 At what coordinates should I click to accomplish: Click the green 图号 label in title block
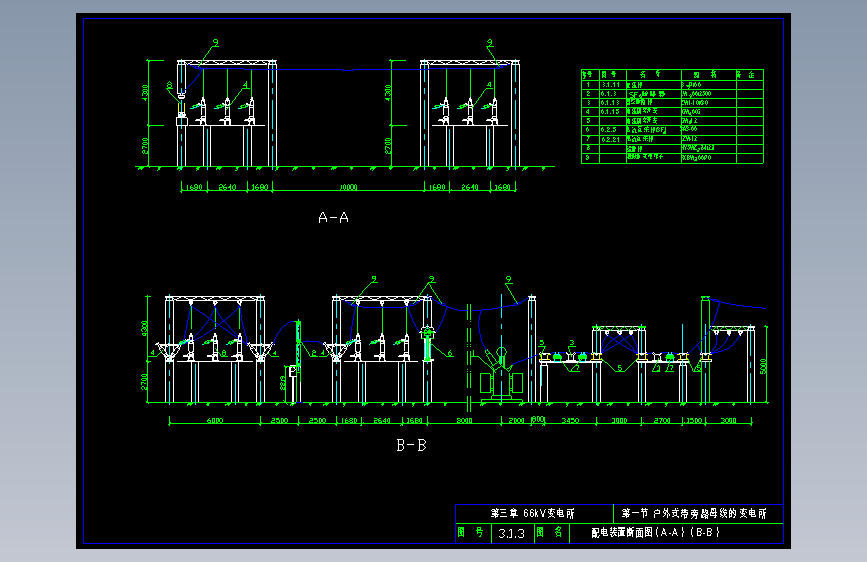471,532
